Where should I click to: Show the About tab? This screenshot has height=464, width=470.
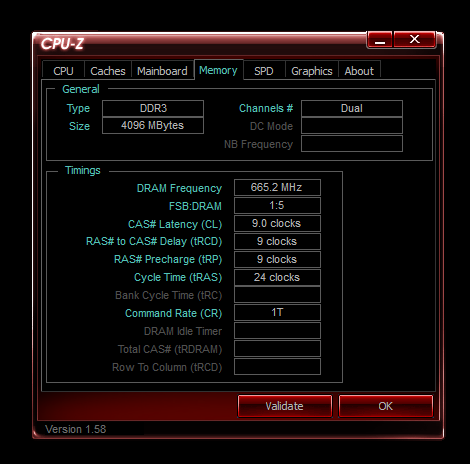359,71
